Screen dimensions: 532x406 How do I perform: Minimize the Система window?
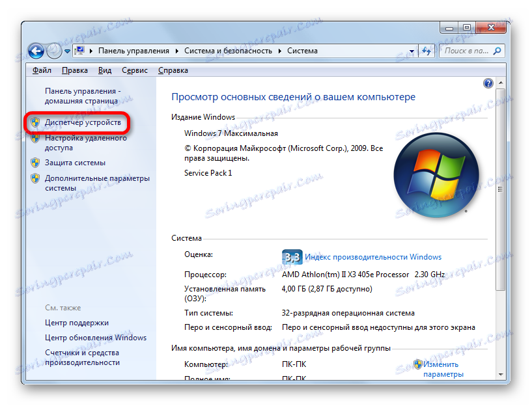coord(449,27)
